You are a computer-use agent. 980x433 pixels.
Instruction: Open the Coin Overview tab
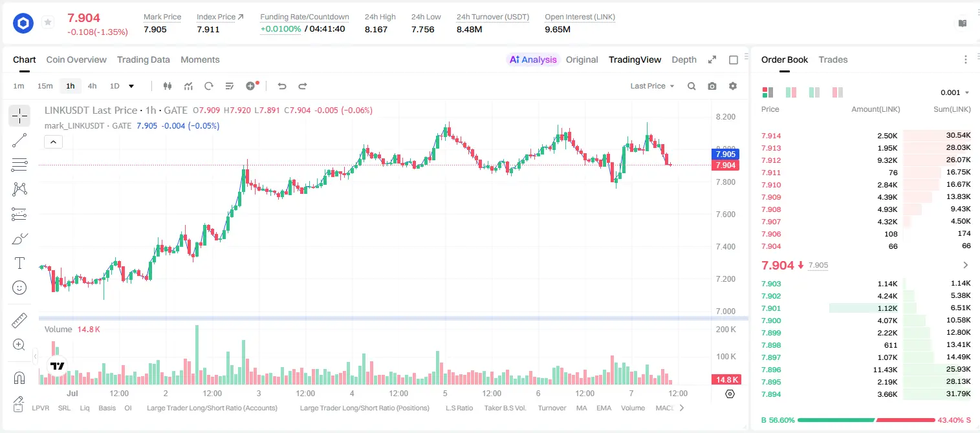76,59
